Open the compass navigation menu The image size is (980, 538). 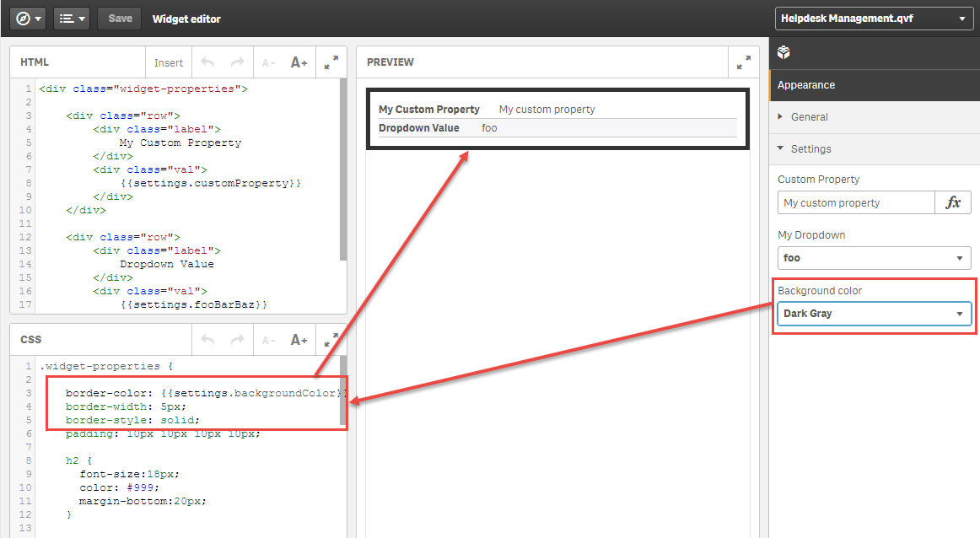coord(28,19)
